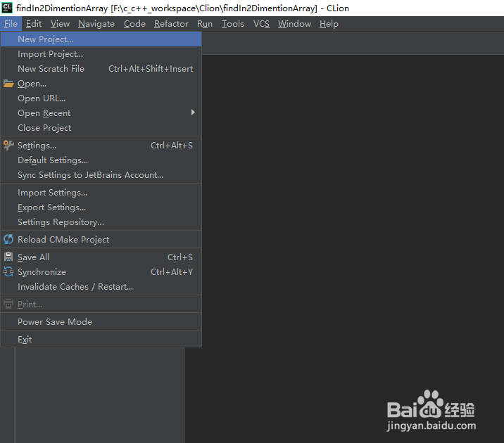Viewport: 504px width, 443px height.
Task: Select Close Project
Action: click(x=101, y=128)
